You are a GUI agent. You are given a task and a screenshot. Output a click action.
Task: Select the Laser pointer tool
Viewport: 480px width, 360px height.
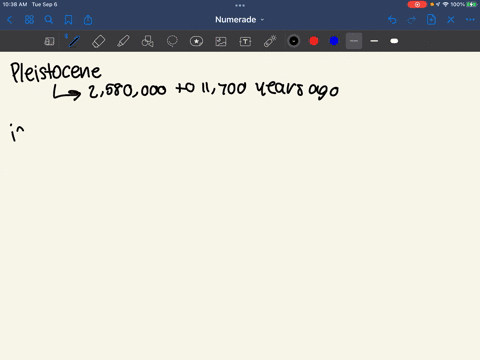click(x=270, y=41)
